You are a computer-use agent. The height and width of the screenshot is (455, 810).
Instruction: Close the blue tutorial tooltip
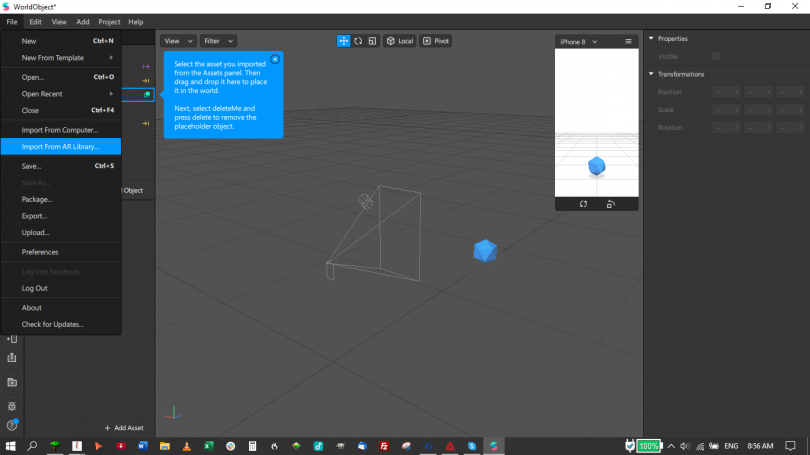coord(275,59)
